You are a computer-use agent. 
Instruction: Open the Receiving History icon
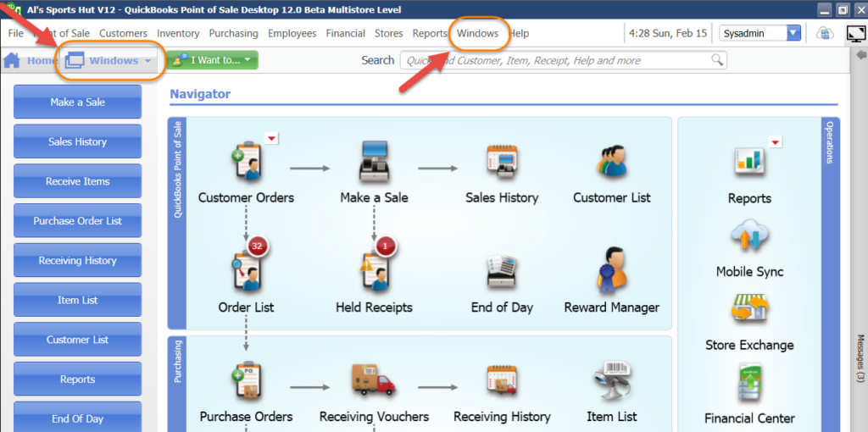click(502, 382)
